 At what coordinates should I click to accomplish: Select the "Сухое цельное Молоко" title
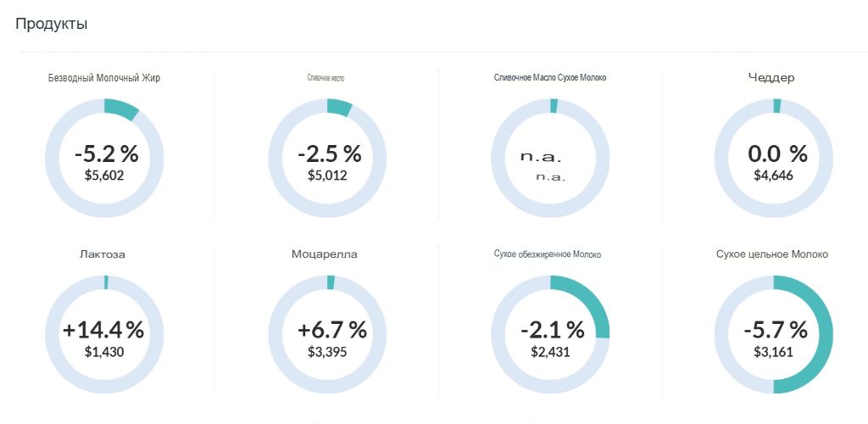click(x=771, y=254)
